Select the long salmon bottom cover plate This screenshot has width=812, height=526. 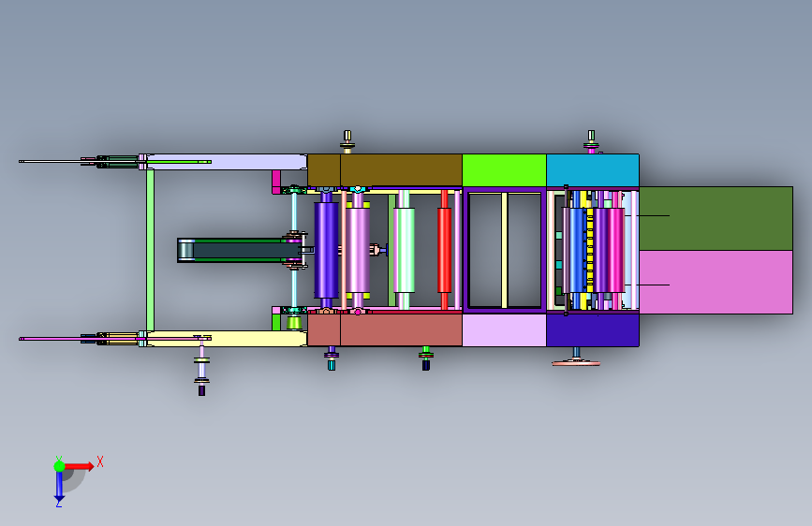(401, 329)
